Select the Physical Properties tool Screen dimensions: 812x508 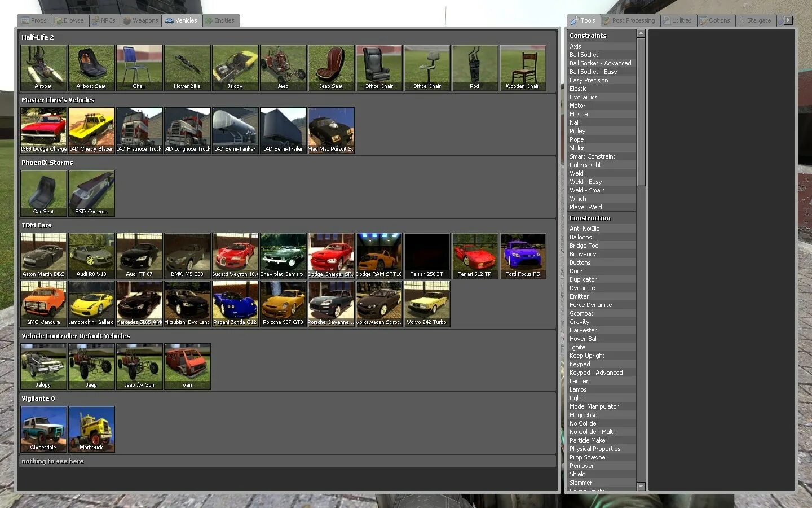coord(602,449)
